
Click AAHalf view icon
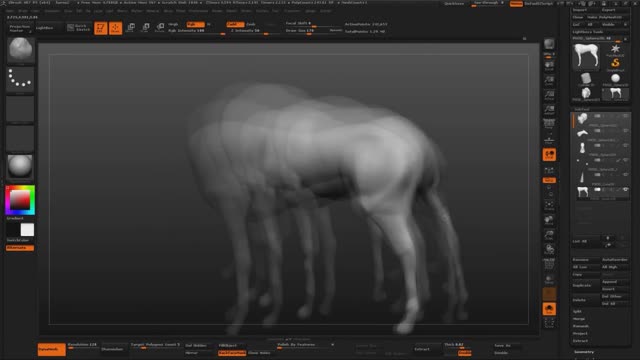[x=549, y=110]
